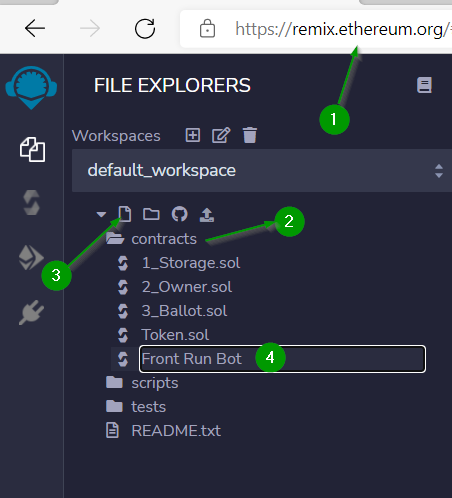
Task: Open the default_workspace dropdown
Action: [262, 170]
